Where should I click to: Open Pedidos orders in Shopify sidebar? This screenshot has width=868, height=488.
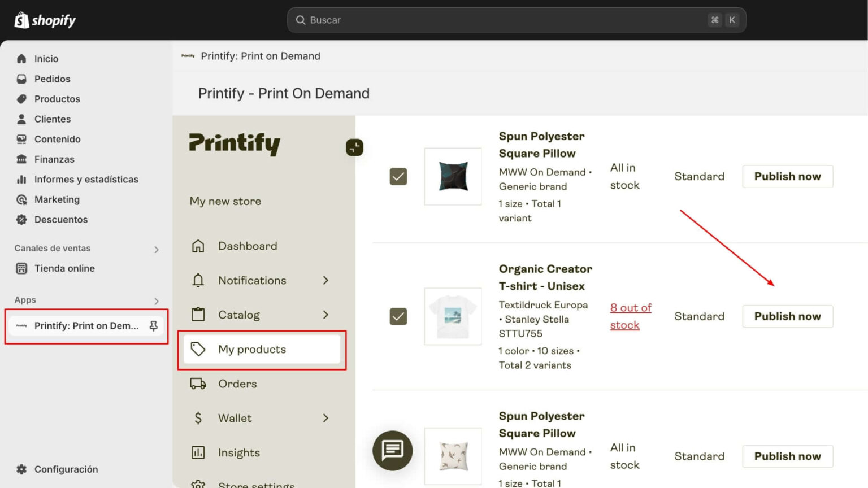[x=52, y=79]
